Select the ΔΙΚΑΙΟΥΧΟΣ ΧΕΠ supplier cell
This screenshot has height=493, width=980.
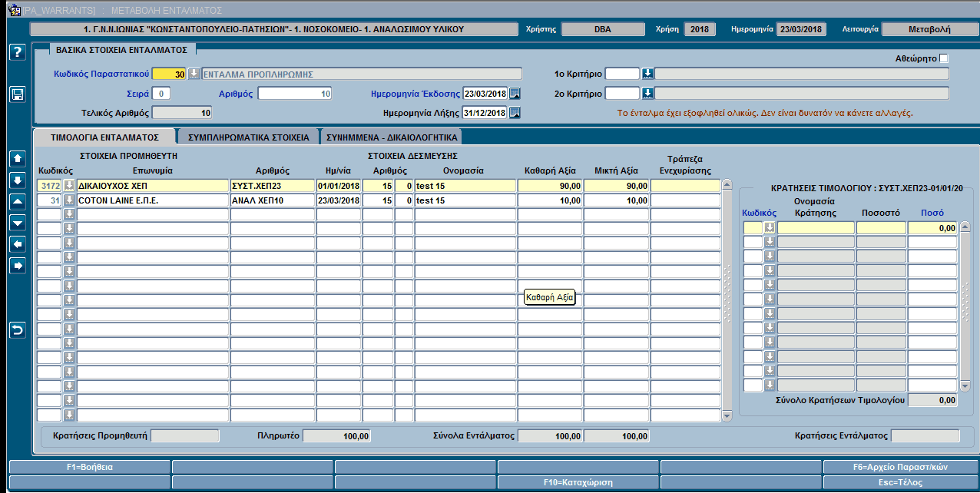click(153, 186)
